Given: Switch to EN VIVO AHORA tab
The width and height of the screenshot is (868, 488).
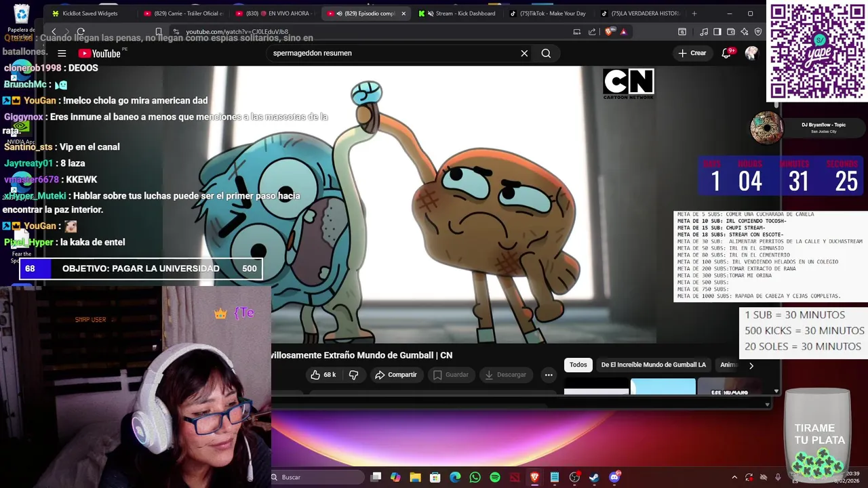Looking at the screenshot, I should (274, 14).
